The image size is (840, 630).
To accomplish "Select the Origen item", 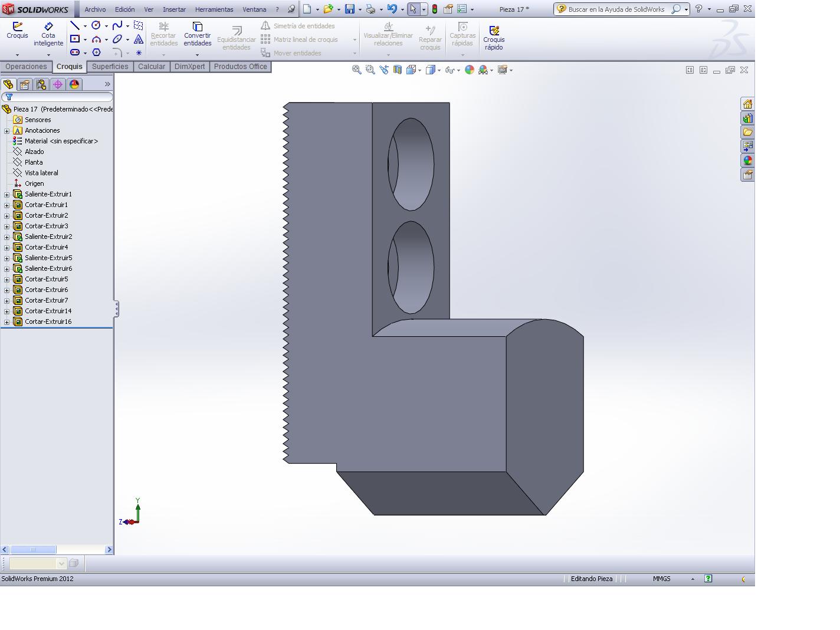I will pyautogui.click(x=34, y=183).
